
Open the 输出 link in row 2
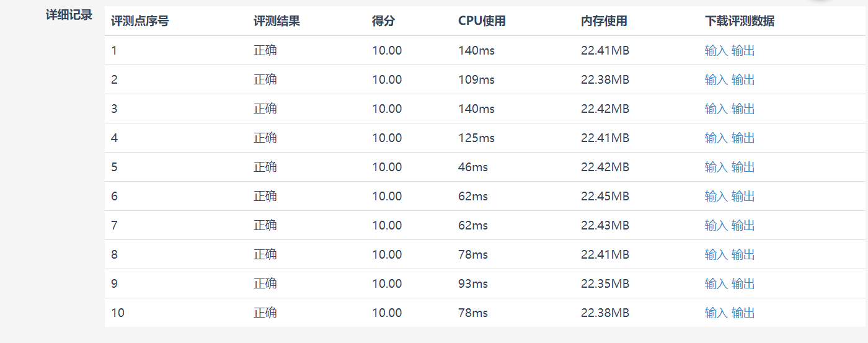743,80
